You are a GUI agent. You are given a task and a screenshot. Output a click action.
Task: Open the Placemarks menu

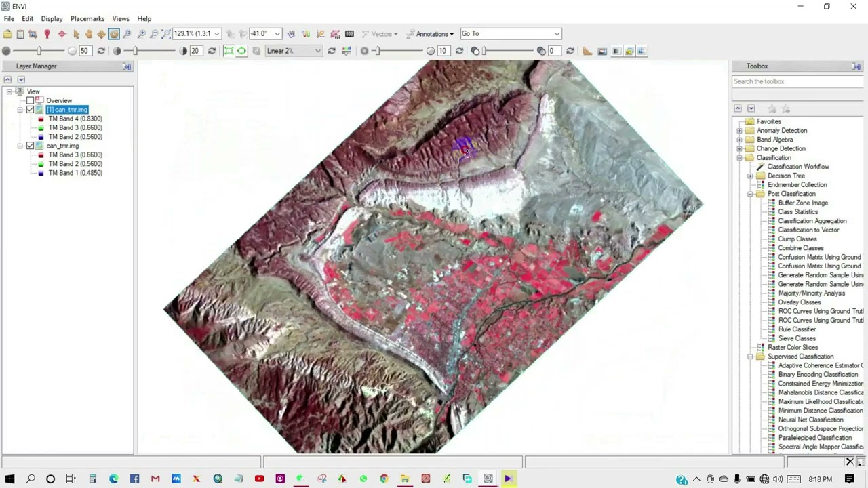pos(87,18)
